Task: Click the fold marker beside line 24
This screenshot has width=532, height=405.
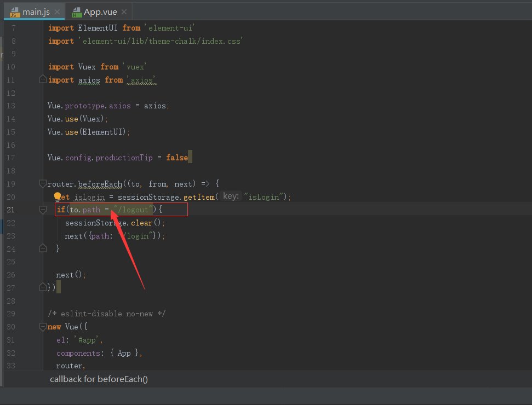Action: [43, 248]
